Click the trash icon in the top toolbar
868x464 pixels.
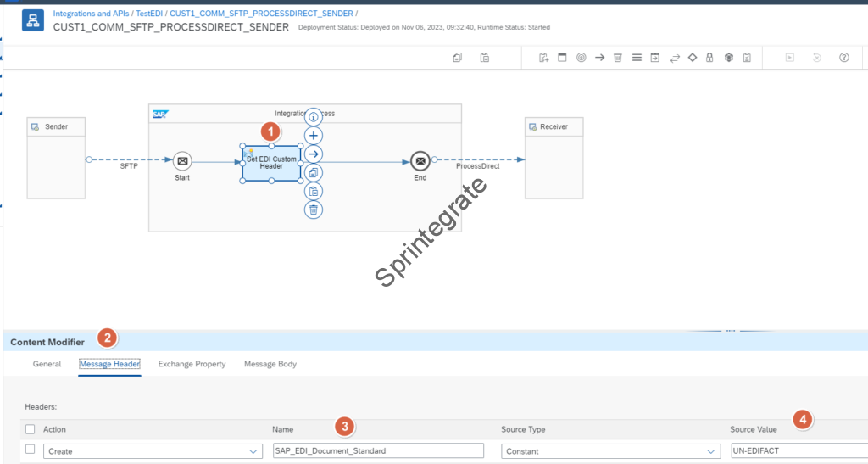point(618,58)
